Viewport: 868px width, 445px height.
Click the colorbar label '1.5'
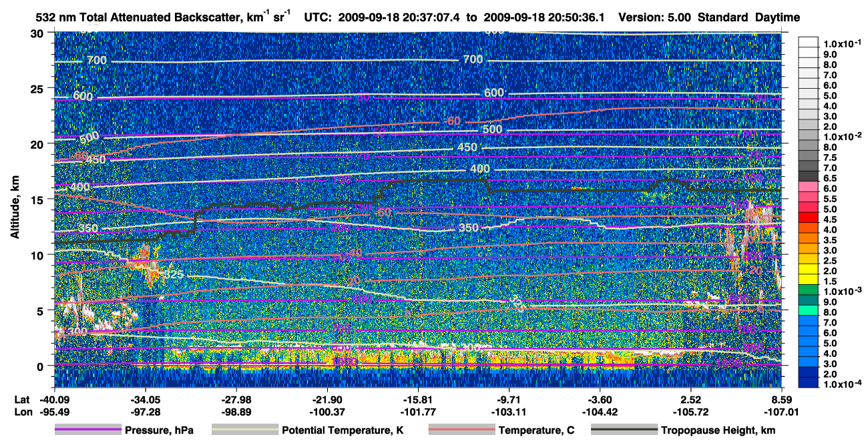(831, 281)
